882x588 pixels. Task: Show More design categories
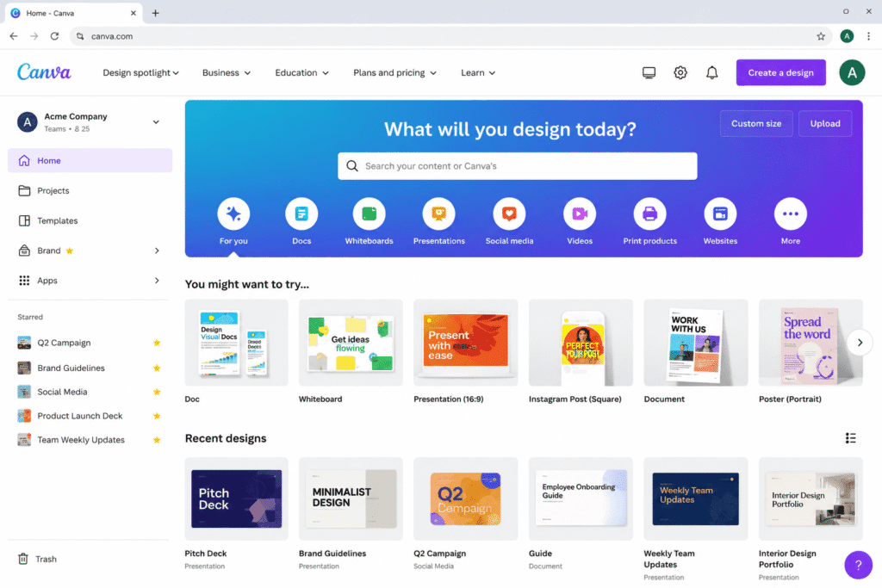click(x=791, y=214)
